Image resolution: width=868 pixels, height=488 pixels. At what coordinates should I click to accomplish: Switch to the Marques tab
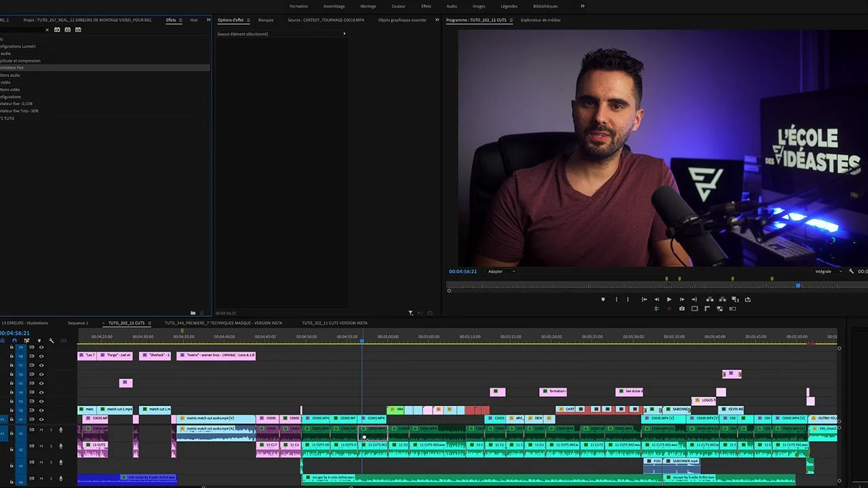pyautogui.click(x=266, y=20)
